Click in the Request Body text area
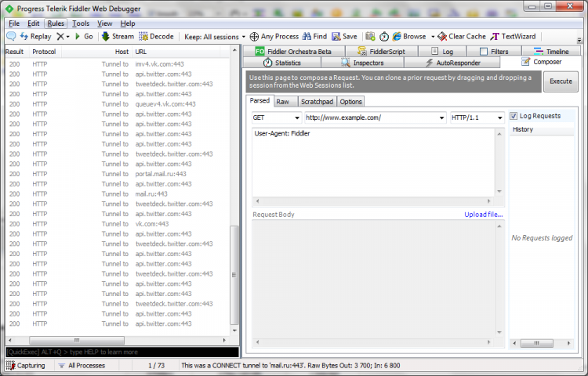The width and height of the screenshot is (588, 376). point(373,279)
